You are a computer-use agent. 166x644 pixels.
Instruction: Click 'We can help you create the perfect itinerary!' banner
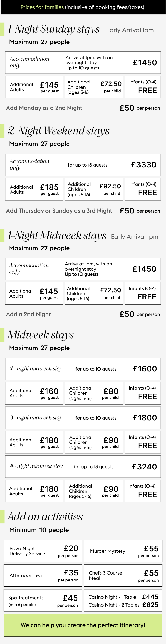(x=83, y=625)
